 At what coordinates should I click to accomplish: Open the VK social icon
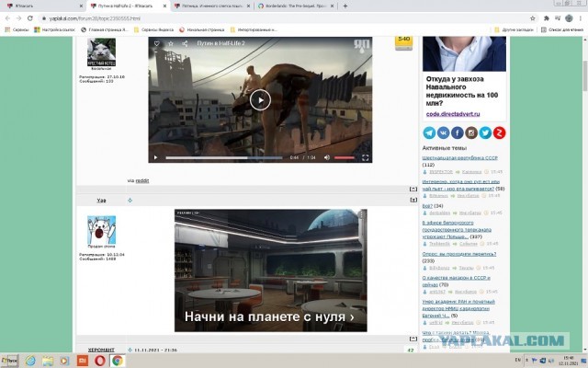point(443,132)
